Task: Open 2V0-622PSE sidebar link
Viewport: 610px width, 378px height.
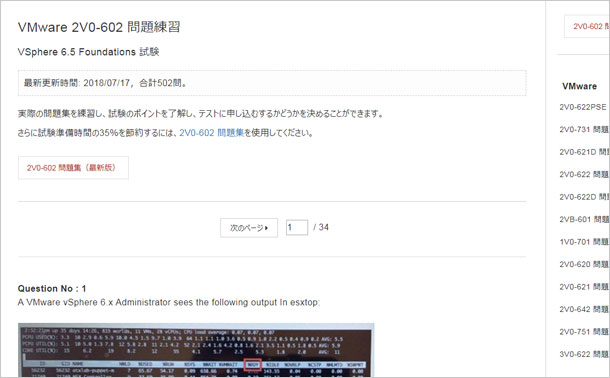Action: point(583,107)
